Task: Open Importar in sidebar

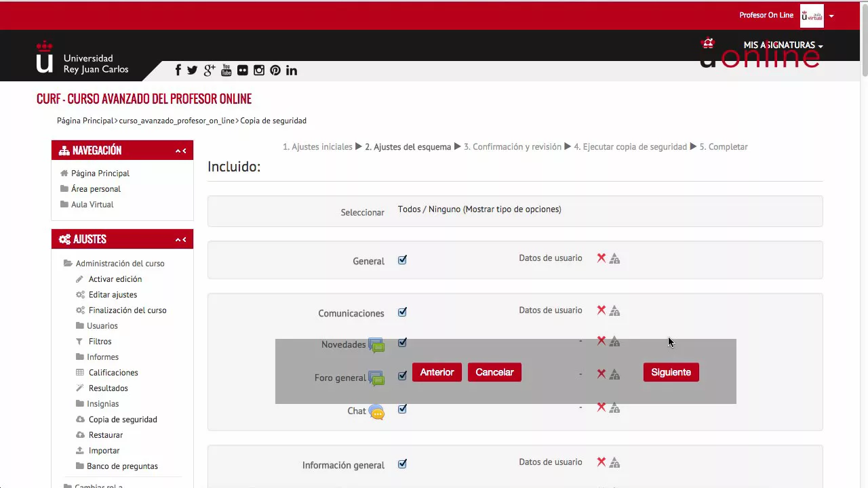Action: (x=104, y=451)
